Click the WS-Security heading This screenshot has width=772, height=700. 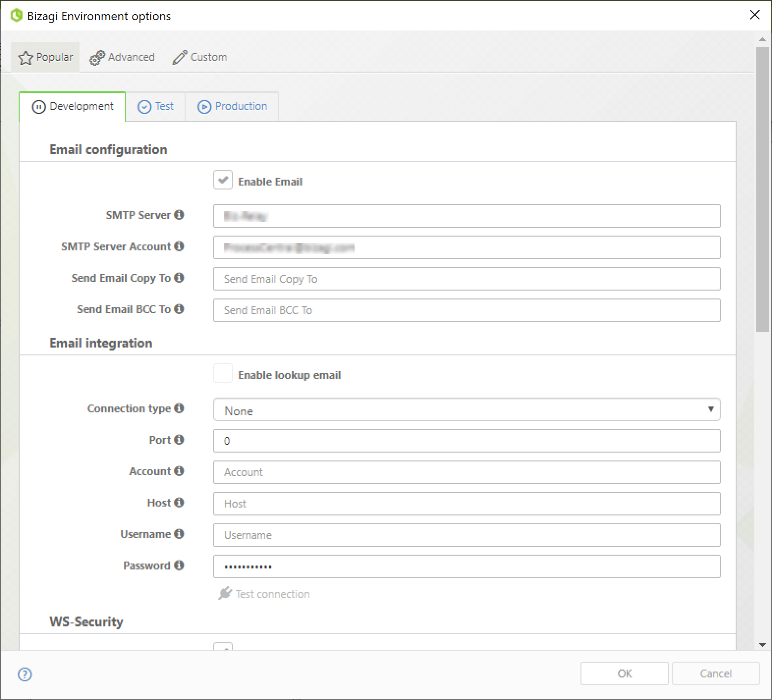[x=86, y=622]
